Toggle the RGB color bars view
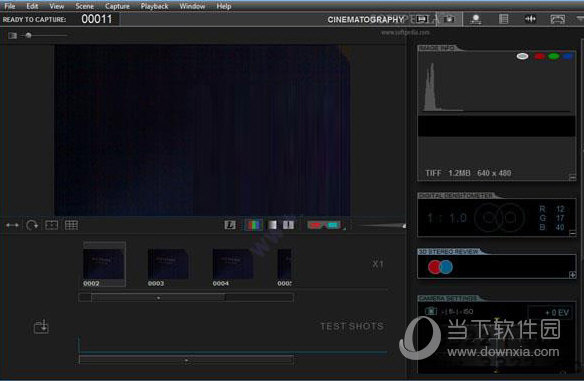 [x=254, y=225]
